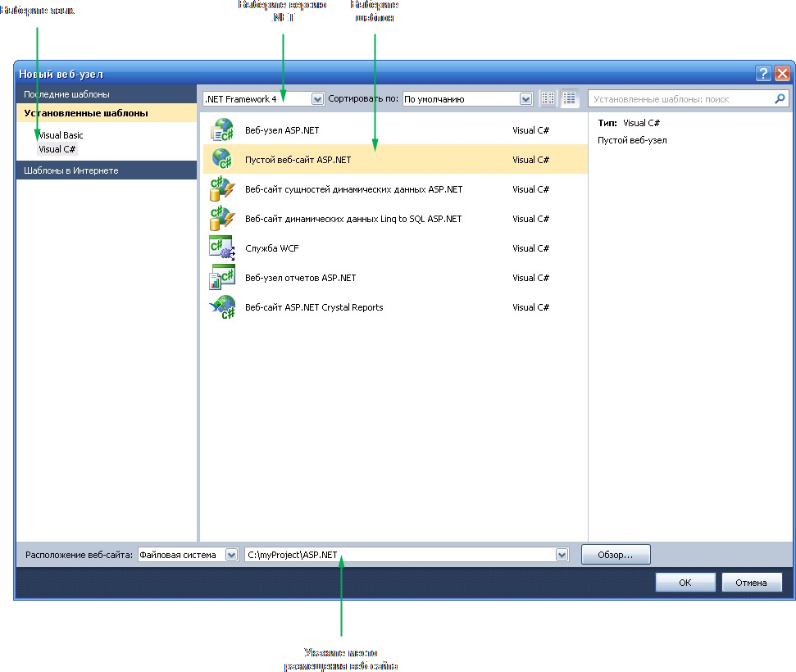This screenshot has height=672, width=796.
Task: Open Шаблоны в Интернете section
Action: pyautogui.click(x=107, y=170)
